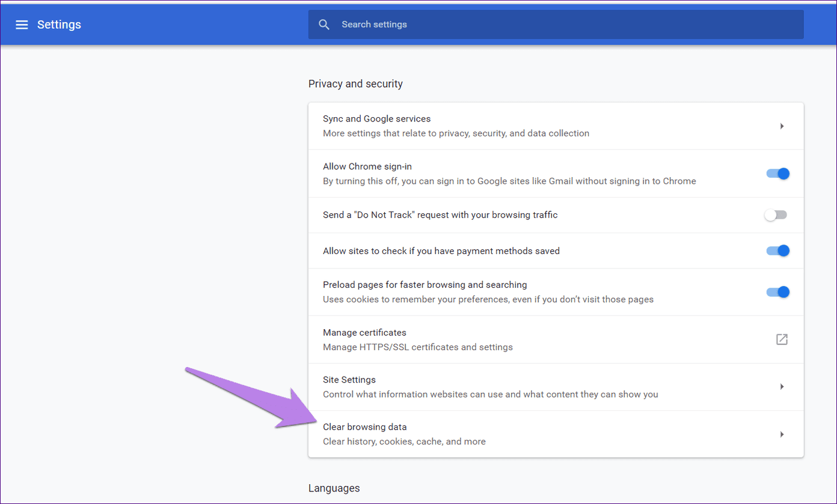Click the Languages section heading
837x504 pixels.
(x=334, y=488)
